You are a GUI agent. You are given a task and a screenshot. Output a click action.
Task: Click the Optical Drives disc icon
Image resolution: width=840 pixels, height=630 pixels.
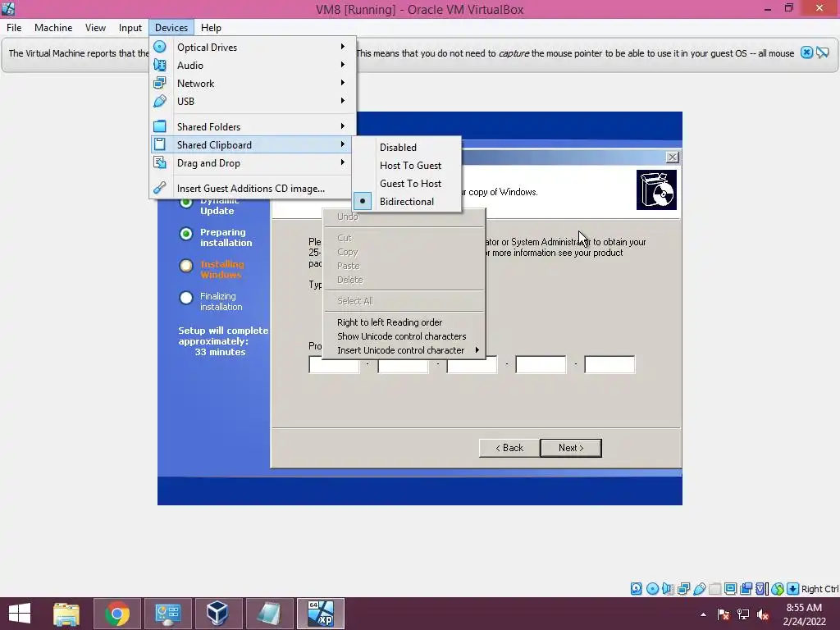tap(160, 47)
